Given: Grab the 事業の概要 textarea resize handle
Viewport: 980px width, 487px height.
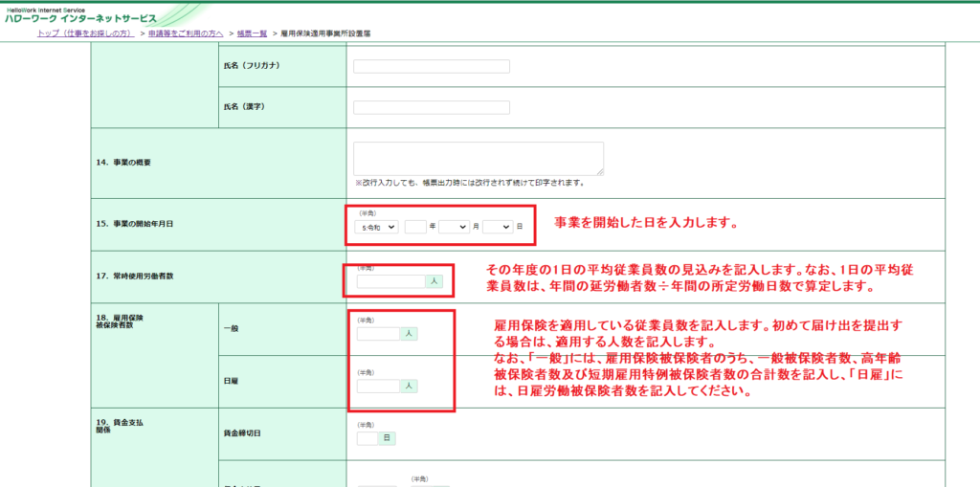Looking at the screenshot, I should pos(600,172).
